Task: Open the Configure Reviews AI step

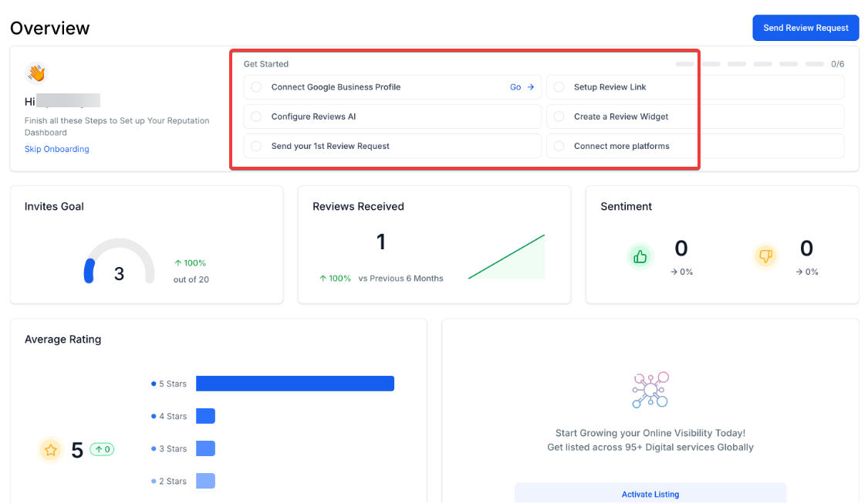Action: click(x=393, y=117)
